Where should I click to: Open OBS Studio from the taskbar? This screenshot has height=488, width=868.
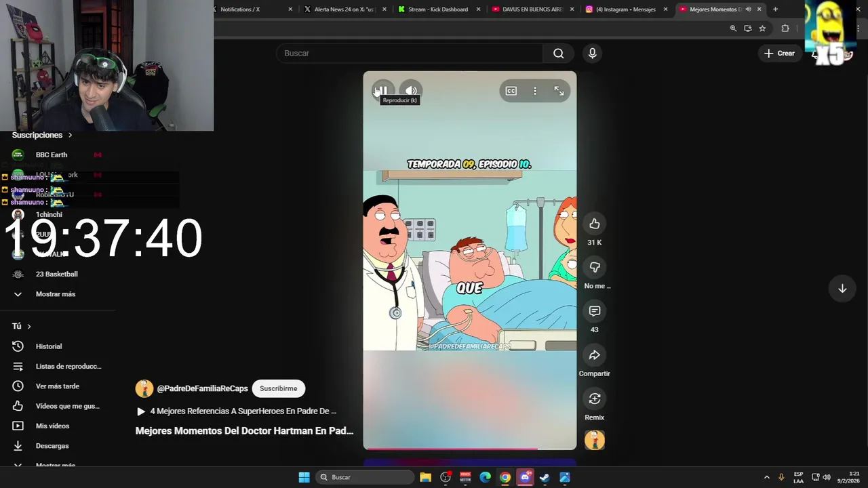(x=446, y=477)
